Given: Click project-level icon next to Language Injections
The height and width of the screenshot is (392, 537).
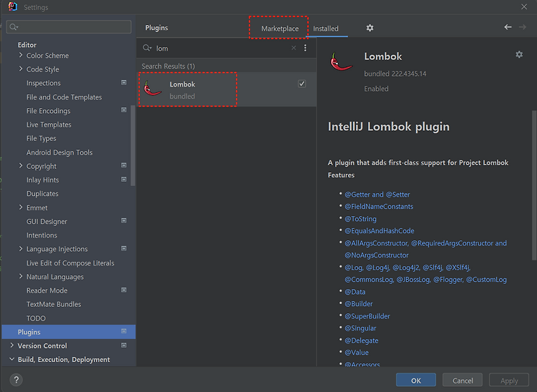Looking at the screenshot, I should [x=124, y=248].
